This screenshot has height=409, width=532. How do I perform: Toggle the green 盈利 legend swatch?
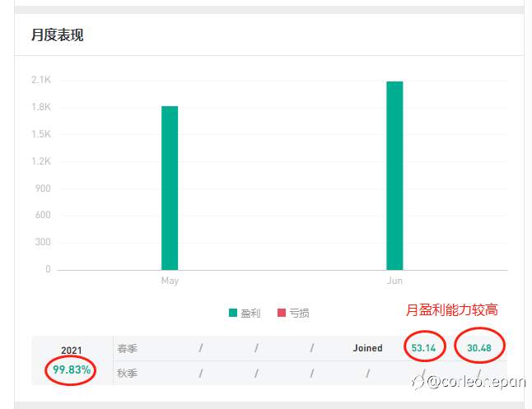click(233, 313)
